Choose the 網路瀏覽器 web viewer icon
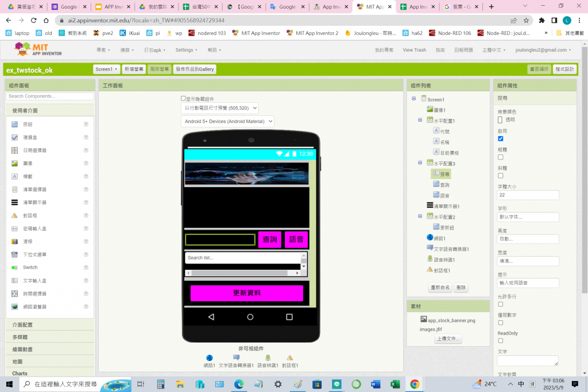The height and width of the screenshot is (392, 588). [14, 306]
